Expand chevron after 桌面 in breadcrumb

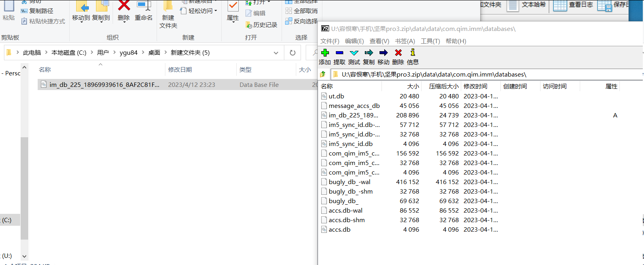tap(165, 52)
